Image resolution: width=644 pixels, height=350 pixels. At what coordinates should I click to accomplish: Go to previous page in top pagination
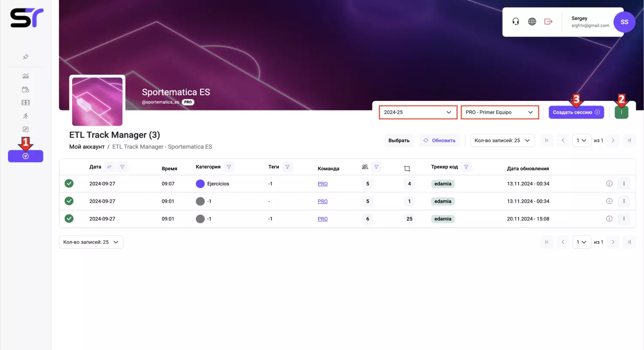point(563,140)
